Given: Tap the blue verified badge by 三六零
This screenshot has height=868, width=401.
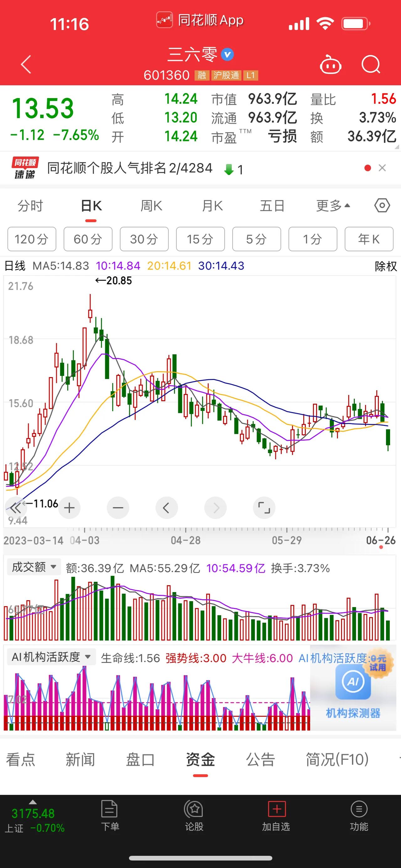Looking at the screenshot, I should (228, 54).
